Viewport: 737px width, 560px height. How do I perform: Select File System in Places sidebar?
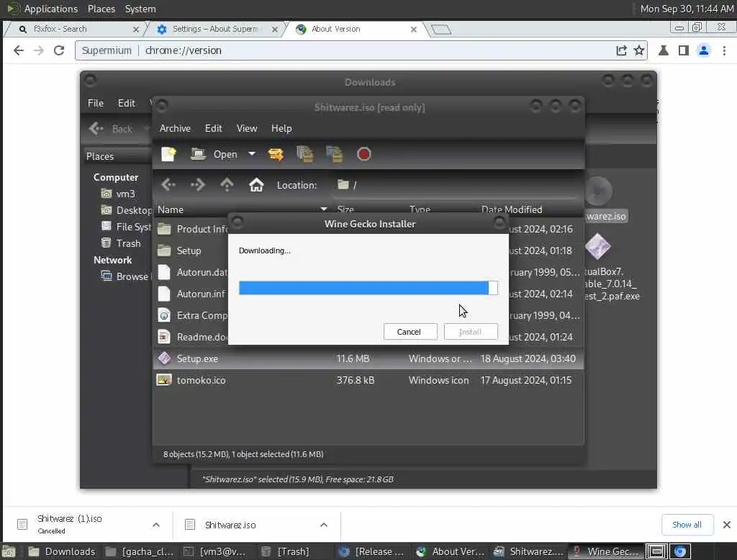click(x=127, y=227)
